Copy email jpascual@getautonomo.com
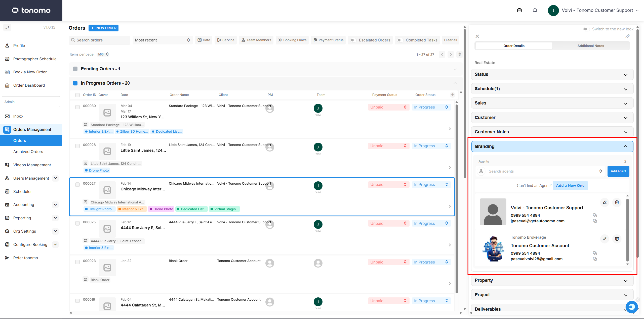 pyautogui.click(x=595, y=221)
